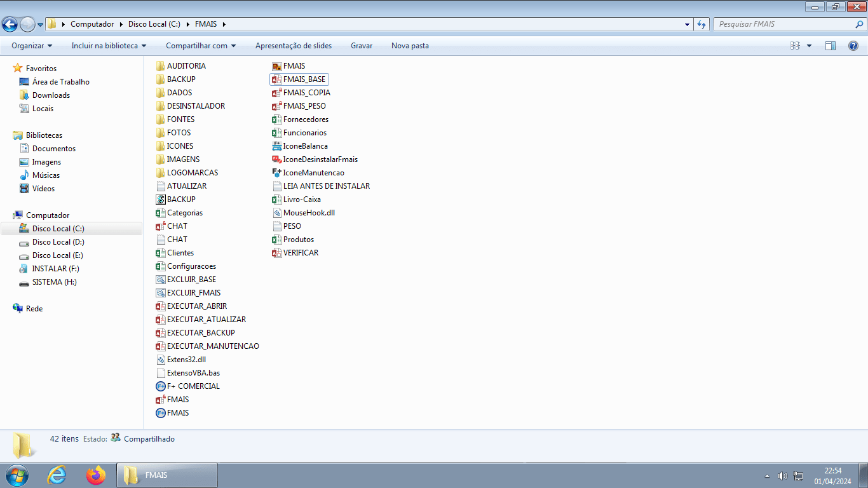Select the INSTALAR (F:) drive
The width and height of the screenshot is (868, 488).
55,269
